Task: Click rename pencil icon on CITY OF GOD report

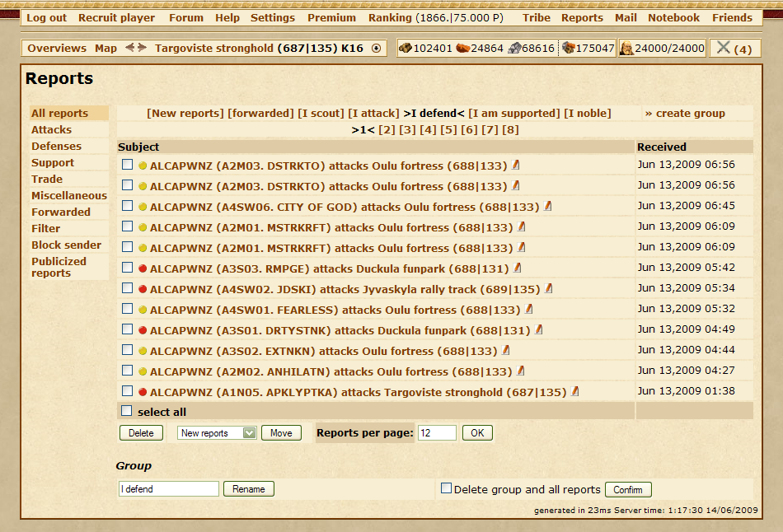Action: point(547,207)
